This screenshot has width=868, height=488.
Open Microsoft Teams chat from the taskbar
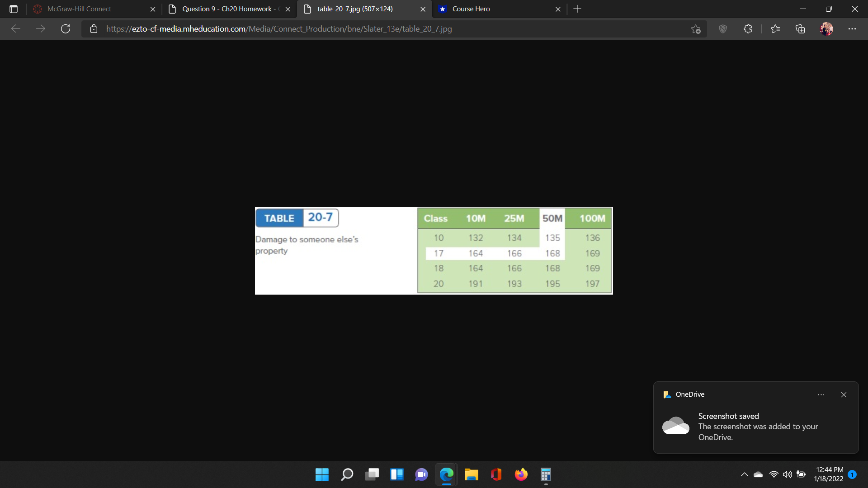click(x=421, y=474)
